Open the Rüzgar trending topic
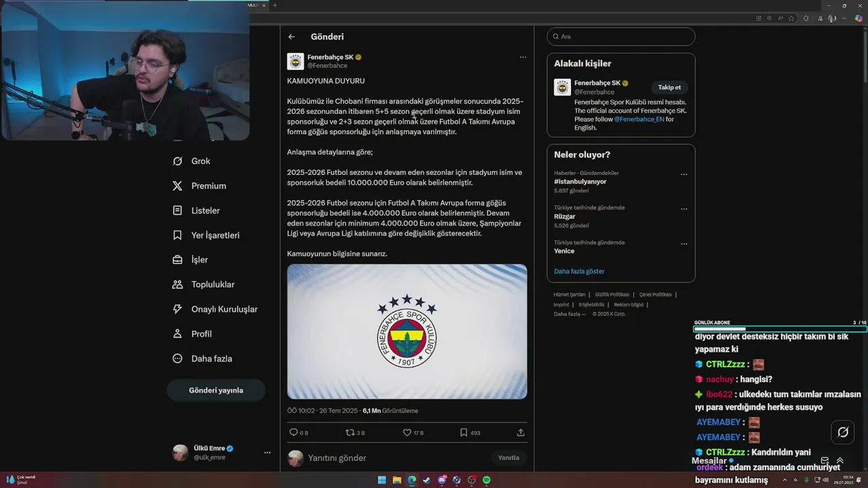Viewport: 868px width, 488px height. tap(564, 216)
